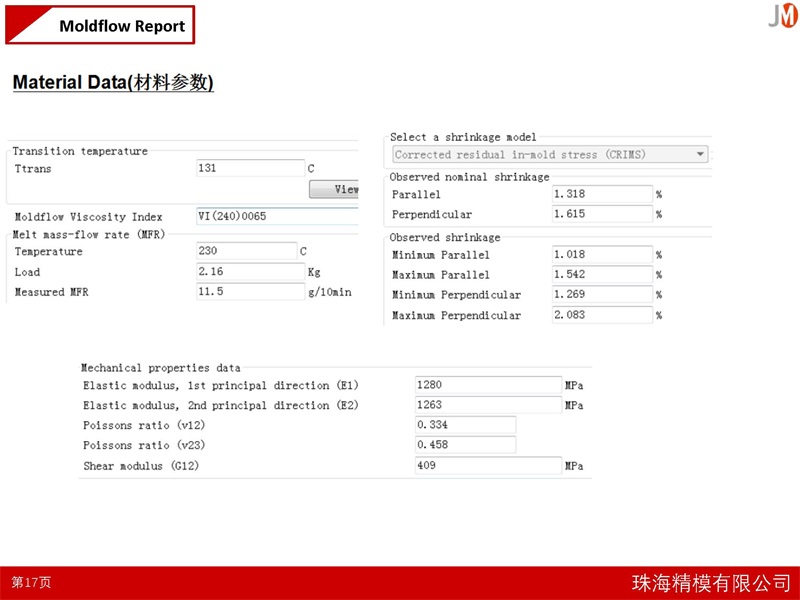Click the 'Ttrans' label

click(33, 169)
